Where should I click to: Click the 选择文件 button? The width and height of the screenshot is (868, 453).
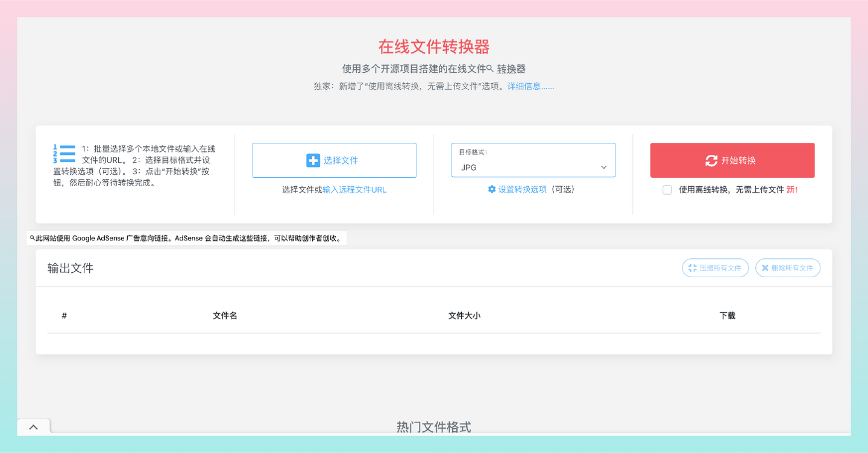point(334,160)
